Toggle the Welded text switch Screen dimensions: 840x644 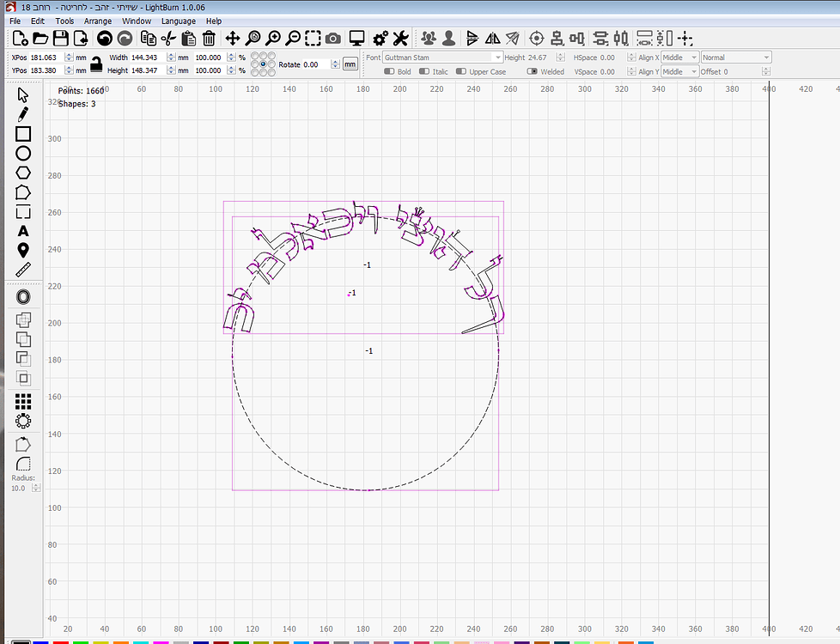click(533, 72)
